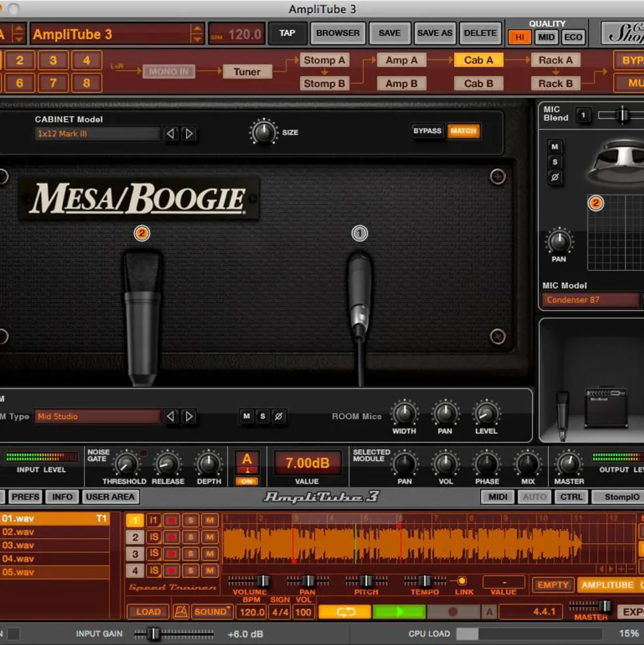Select previous room type

pyautogui.click(x=170, y=416)
